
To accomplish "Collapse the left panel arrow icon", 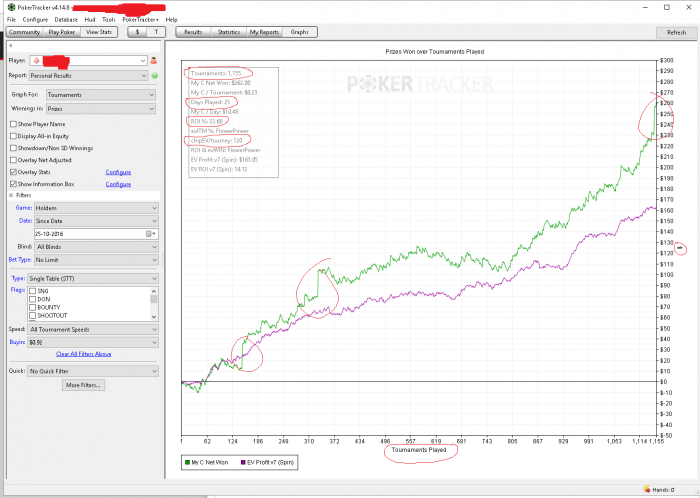I will click(10, 46).
